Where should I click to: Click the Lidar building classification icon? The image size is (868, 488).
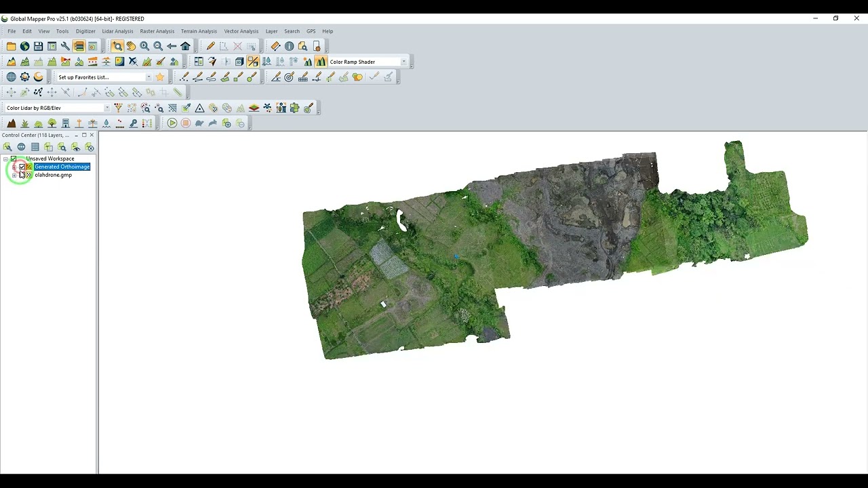tap(65, 123)
